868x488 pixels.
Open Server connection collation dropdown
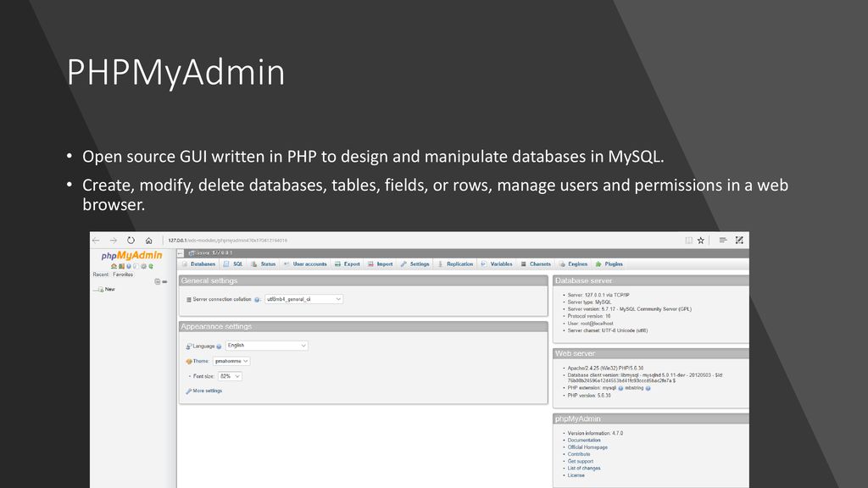pos(303,299)
